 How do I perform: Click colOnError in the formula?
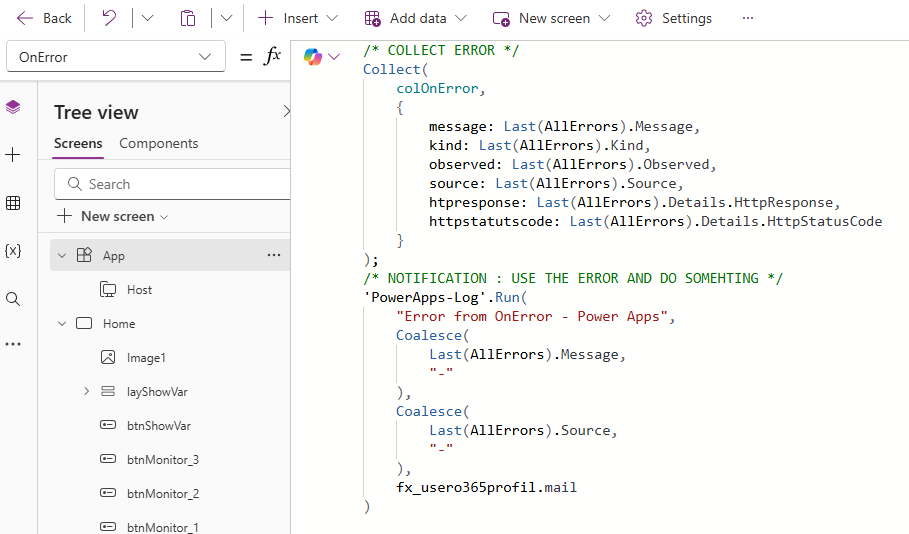click(x=437, y=89)
